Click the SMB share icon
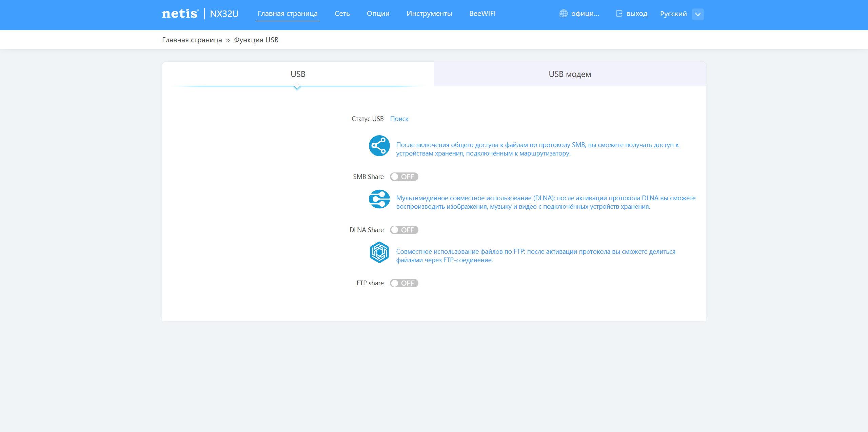Image resolution: width=868 pixels, height=432 pixels. pos(379,146)
